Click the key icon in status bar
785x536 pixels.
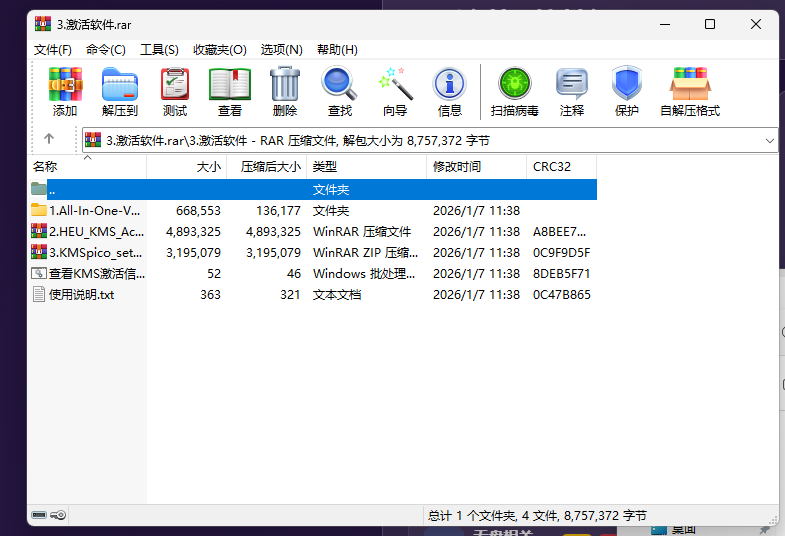point(58,515)
